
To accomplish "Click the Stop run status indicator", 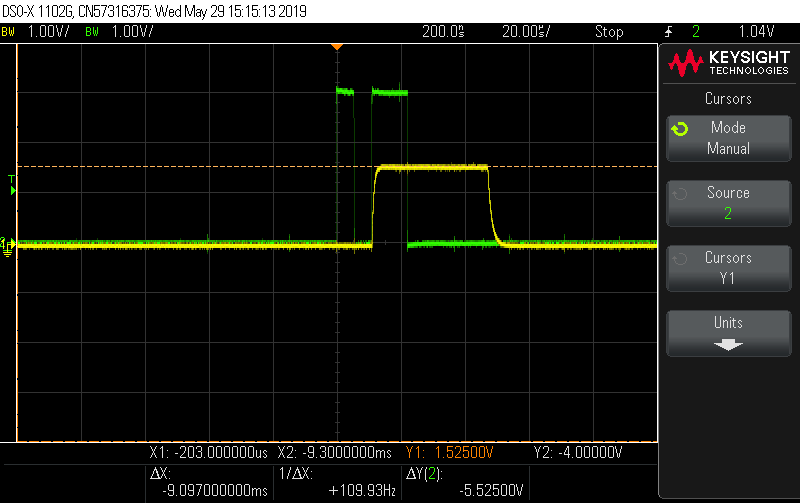I will pyautogui.click(x=609, y=32).
